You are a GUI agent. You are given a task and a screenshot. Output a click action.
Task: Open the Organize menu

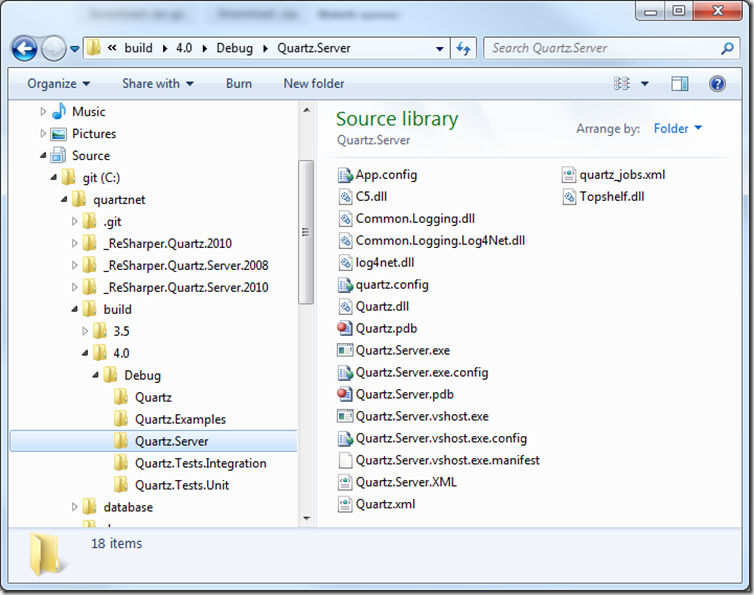tap(58, 84)
